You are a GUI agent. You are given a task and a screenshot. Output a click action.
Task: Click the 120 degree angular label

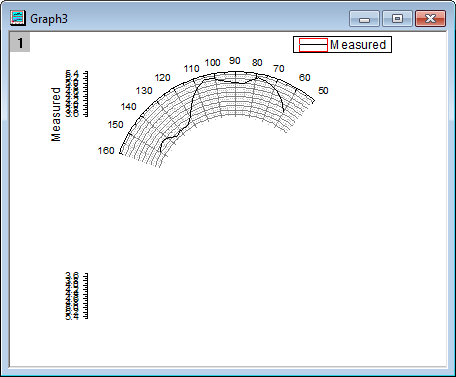point(162,78)
